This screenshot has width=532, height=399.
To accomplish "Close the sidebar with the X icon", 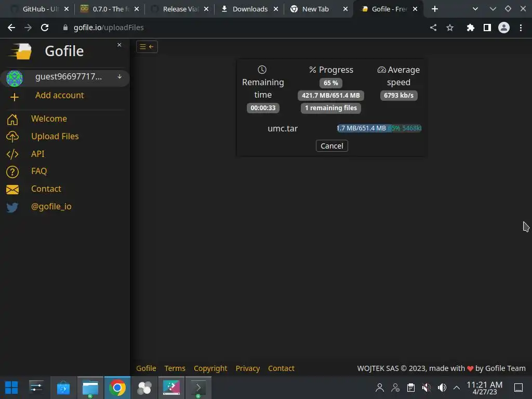I will [119, 45].
